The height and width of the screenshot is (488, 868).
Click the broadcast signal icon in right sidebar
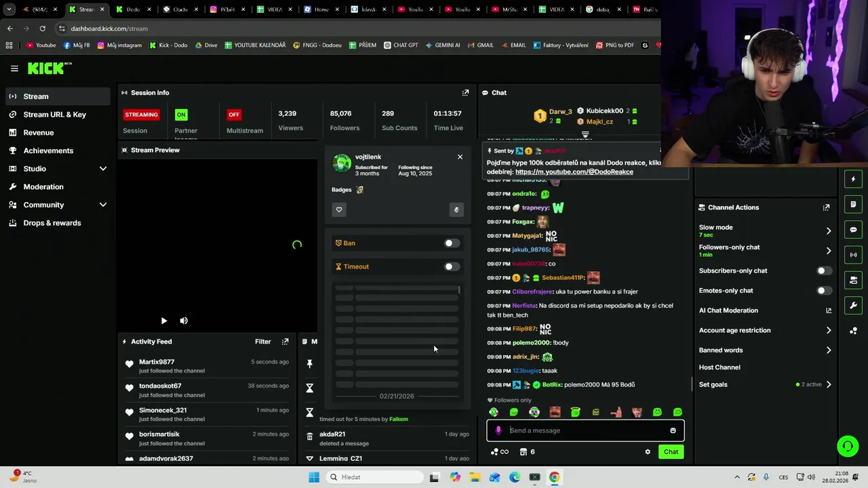coord(854,255)
